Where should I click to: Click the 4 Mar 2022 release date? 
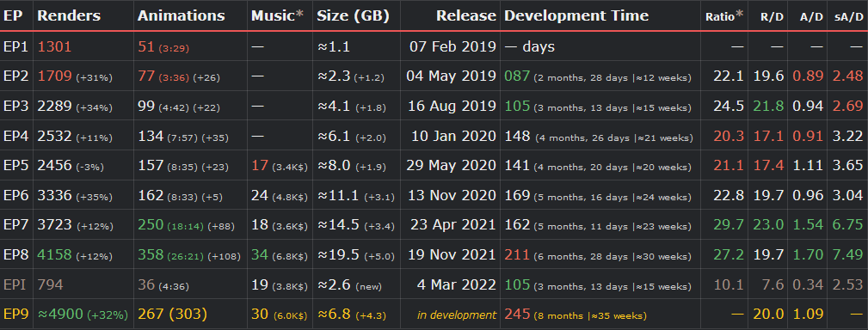(457, 284)
